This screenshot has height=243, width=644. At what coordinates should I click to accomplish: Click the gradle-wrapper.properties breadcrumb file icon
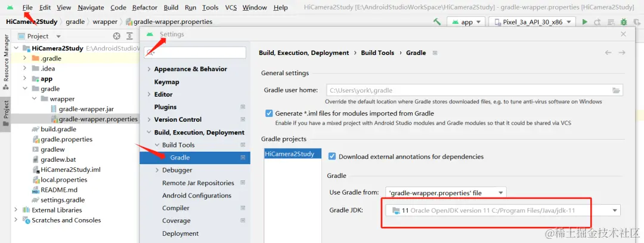(x=129, y=21)
